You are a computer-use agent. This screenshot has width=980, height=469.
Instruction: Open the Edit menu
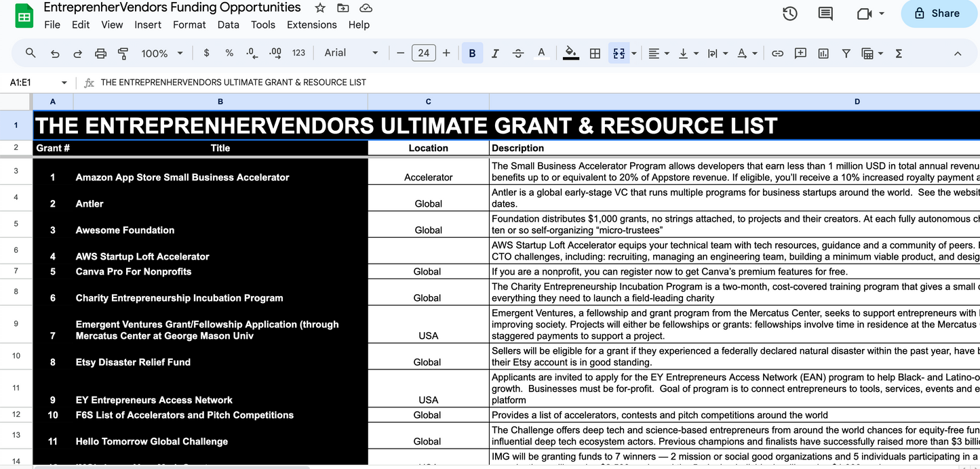point(81,24)
